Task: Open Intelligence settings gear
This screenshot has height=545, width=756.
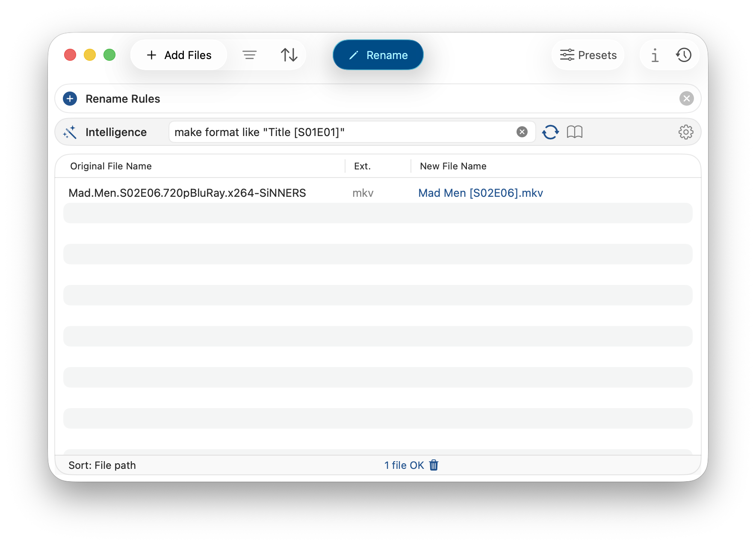Action: coord(686,132)
